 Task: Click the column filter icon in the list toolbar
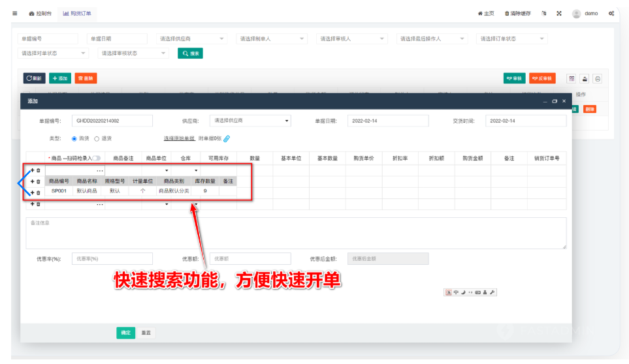pos(572,78)
